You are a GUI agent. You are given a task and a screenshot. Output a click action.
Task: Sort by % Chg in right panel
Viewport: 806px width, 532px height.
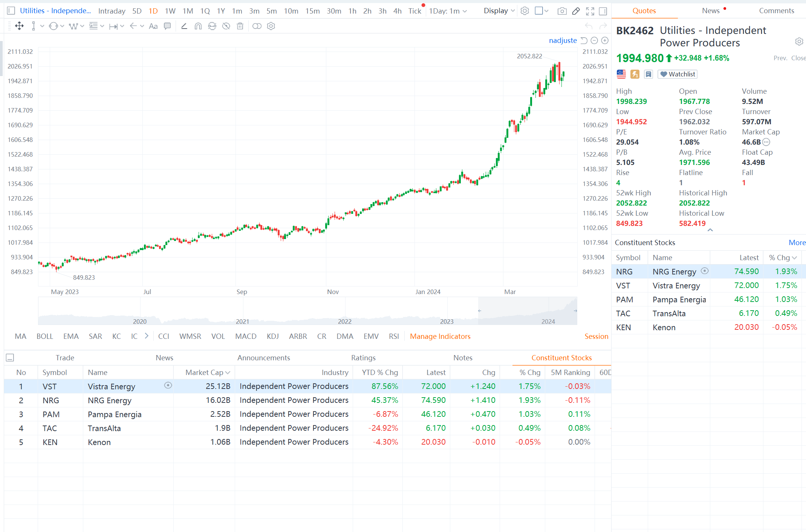[x=783, y=258]
